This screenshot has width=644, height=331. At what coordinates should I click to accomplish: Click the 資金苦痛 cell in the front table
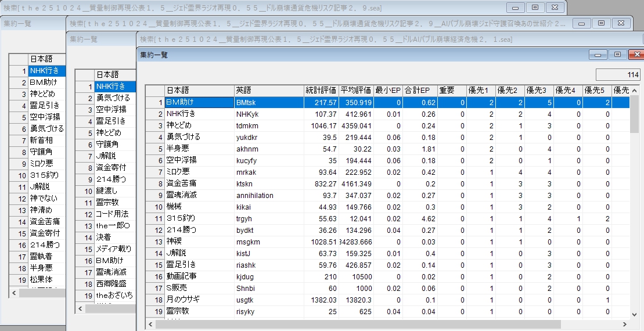tap(181, 184)
